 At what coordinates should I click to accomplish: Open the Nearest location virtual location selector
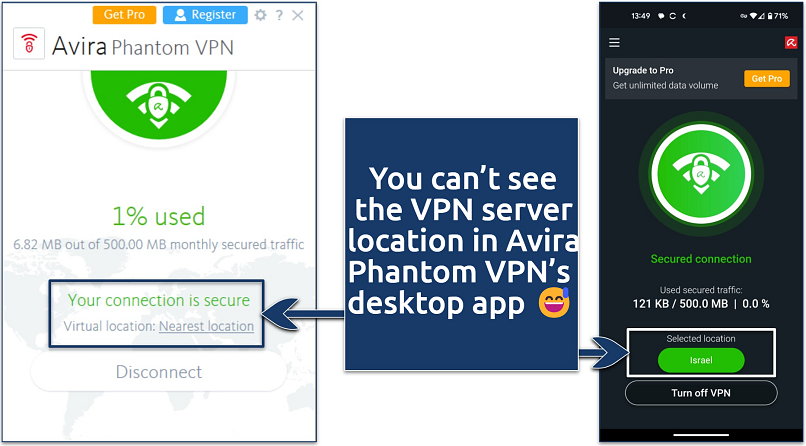point(206,326)
